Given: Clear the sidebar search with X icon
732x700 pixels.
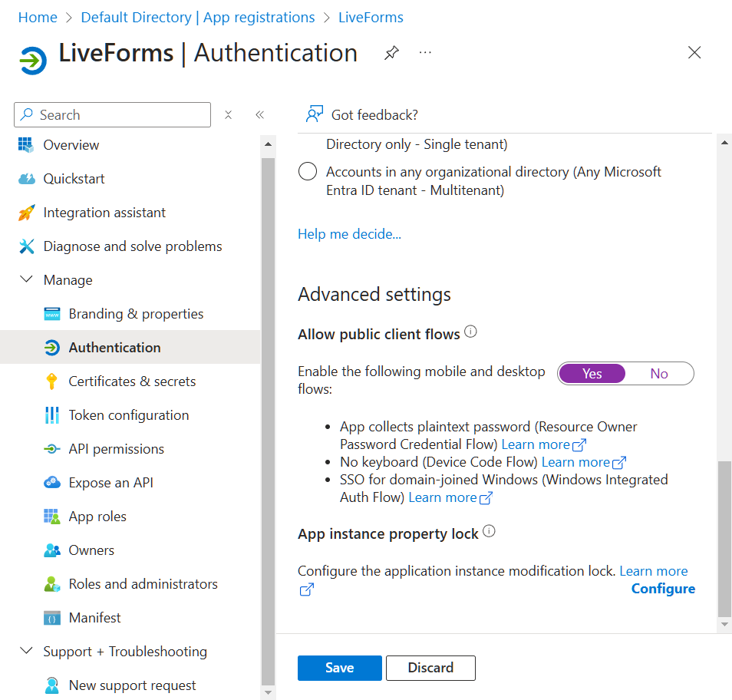Looking at the screenshot, I should 228,115.
